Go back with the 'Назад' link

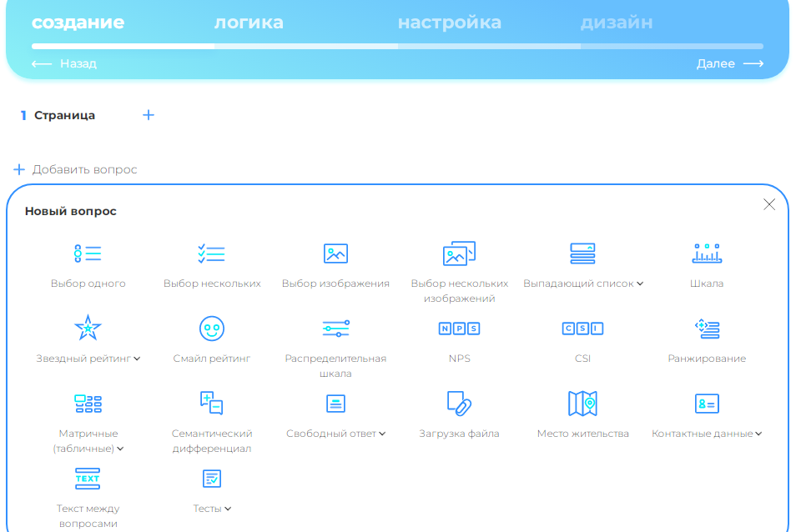[x=64, y=63]
